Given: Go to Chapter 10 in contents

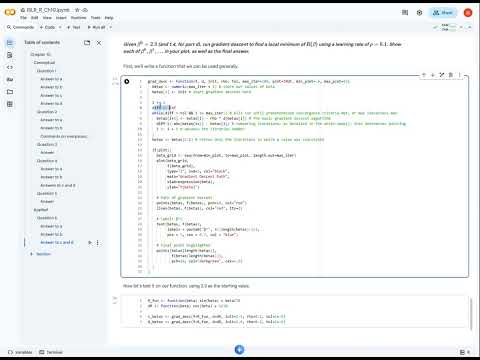Looking at the screenshot, I should pyautogui.click(x=41, y=54).
